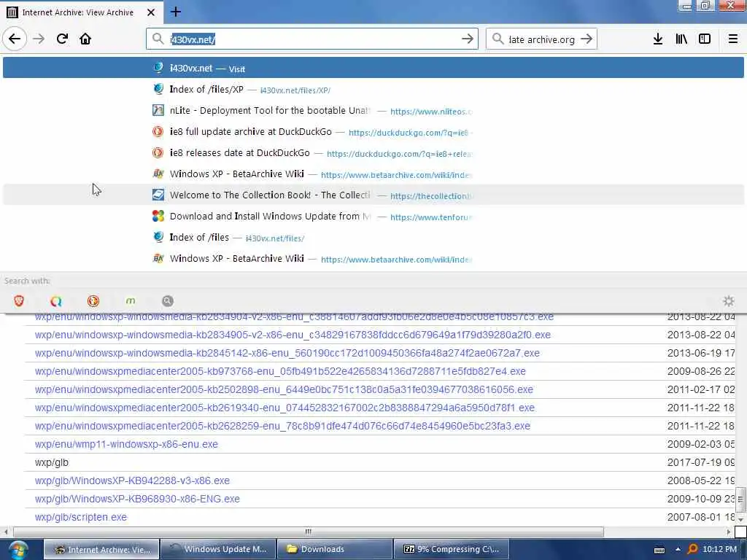Open last Windows XP - BetaArchive Wiki suggestion
The height and width of the screenshot is (560, 747).
[x=373, y=259]
